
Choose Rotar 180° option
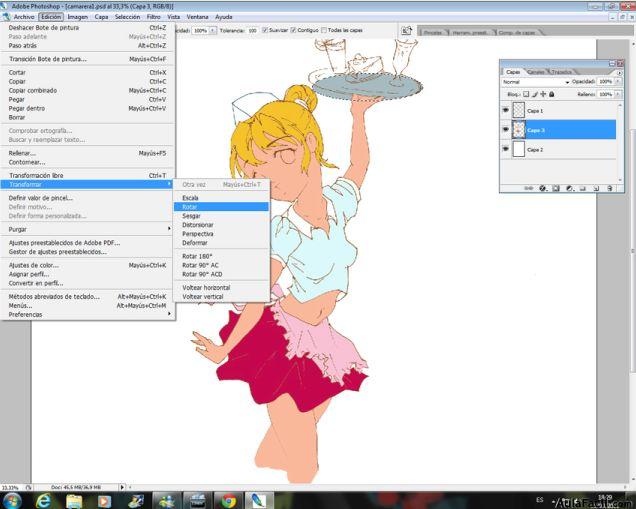tap(221, 256)
